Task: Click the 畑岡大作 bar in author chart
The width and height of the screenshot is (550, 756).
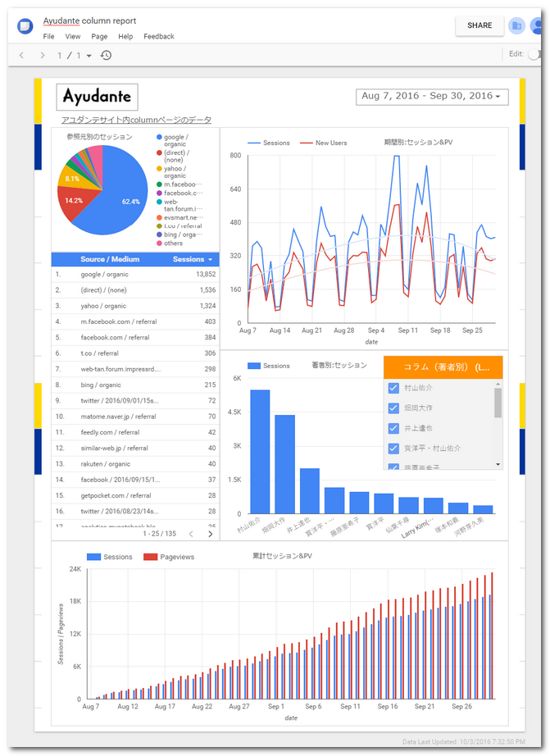Action: (285, 464)
